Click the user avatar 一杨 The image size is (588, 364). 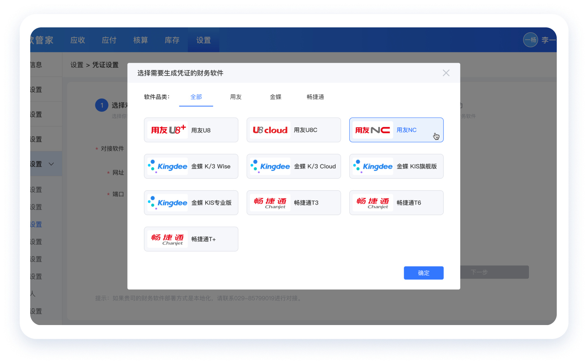click(531, 40)
